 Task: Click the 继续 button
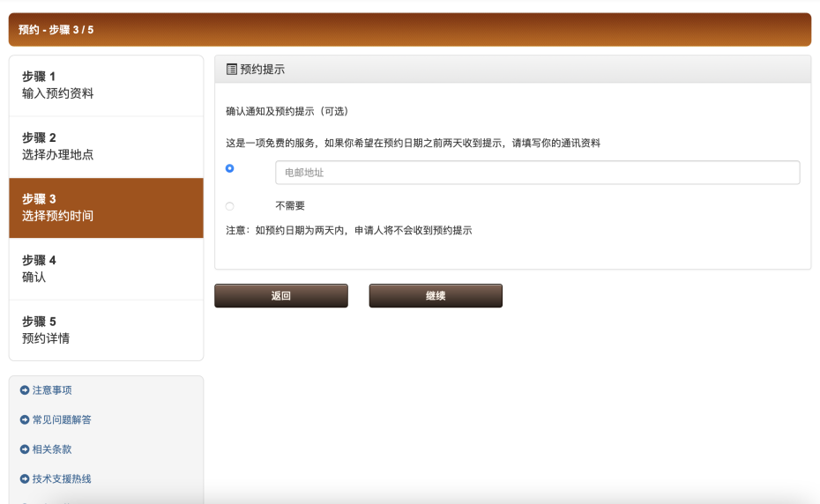[436, 296]
